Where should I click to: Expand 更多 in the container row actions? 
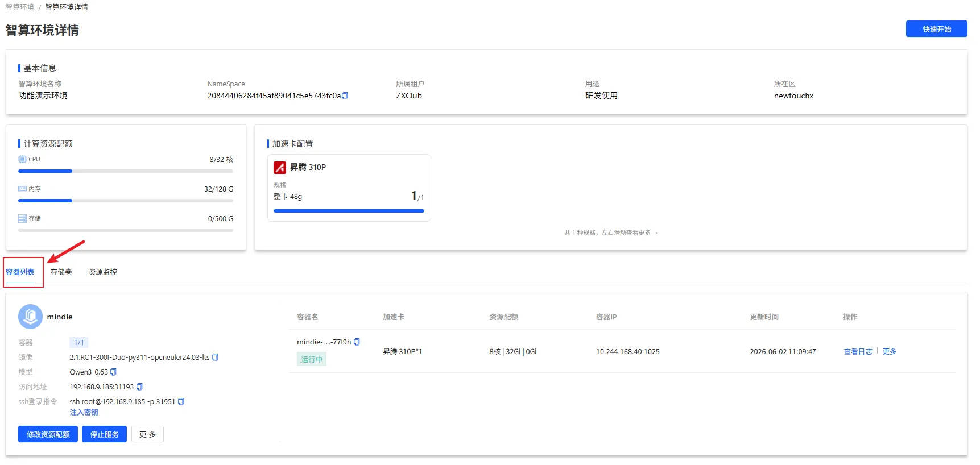pyautogui.click(x=890, y=352)
